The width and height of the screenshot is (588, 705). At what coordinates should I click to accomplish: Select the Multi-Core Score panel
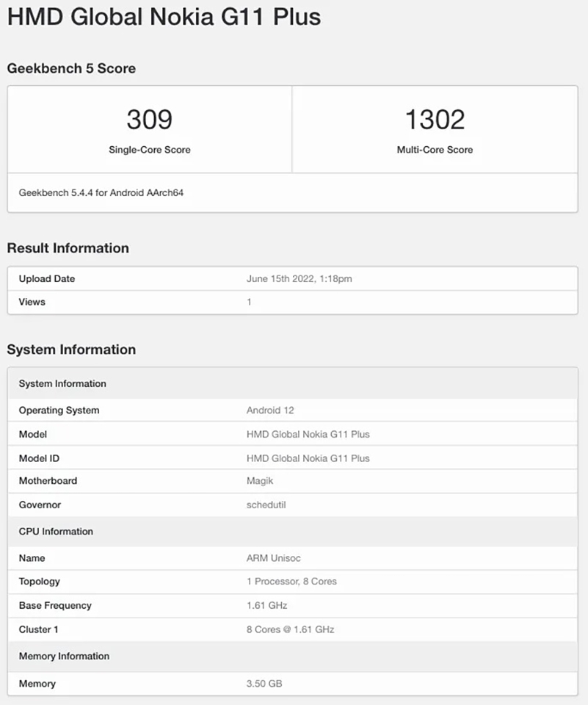click(x=436, y=129)
